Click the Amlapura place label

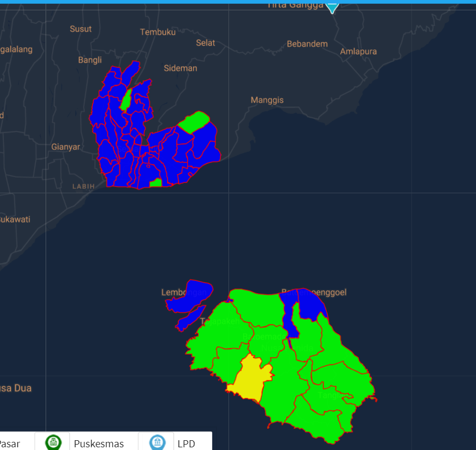(x=358, y=52)
